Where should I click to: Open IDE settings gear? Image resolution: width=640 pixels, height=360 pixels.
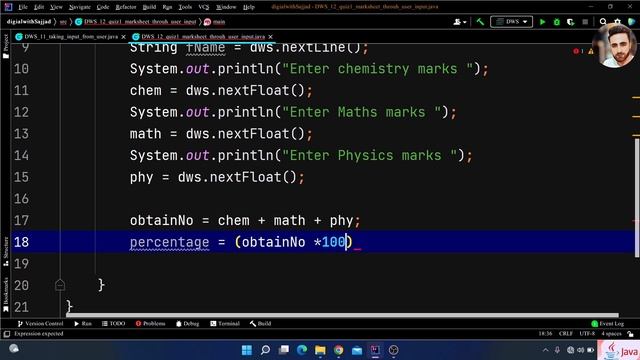617,22
